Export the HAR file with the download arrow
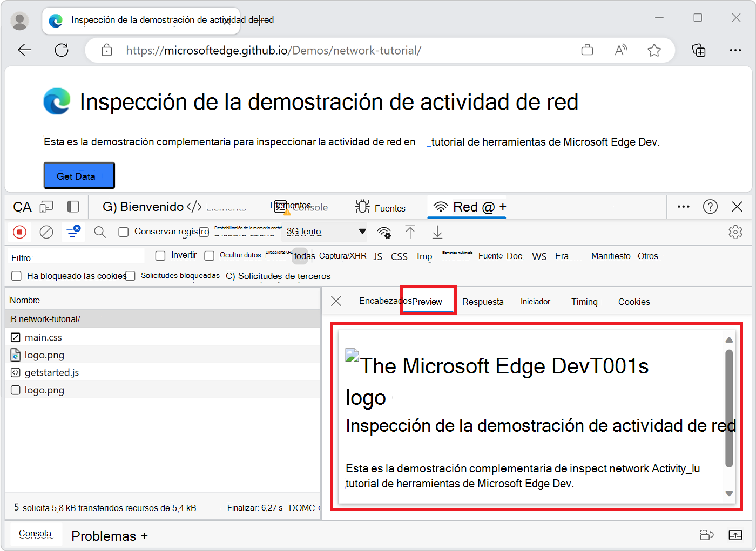 437,233
